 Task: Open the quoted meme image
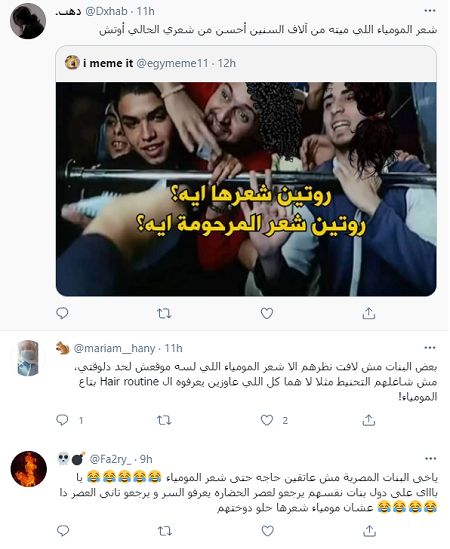[246, 189]
